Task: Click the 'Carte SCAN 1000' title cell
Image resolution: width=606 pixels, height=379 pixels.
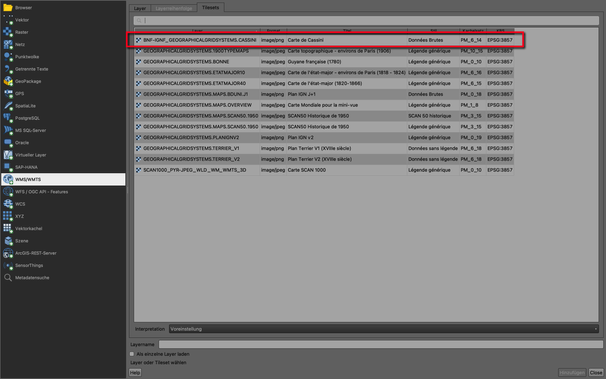Action: point(306,170)
